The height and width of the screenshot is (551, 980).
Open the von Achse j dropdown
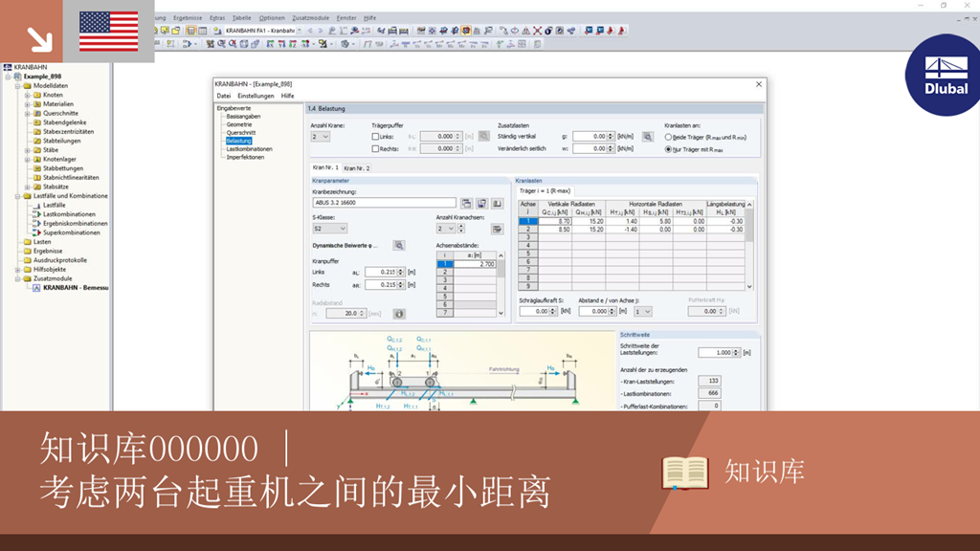[x=642, y=311]
